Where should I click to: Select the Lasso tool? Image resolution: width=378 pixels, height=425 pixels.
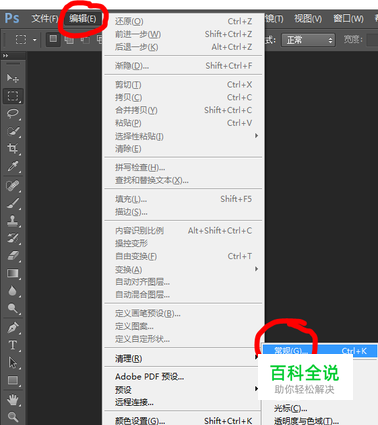point(13,114)
